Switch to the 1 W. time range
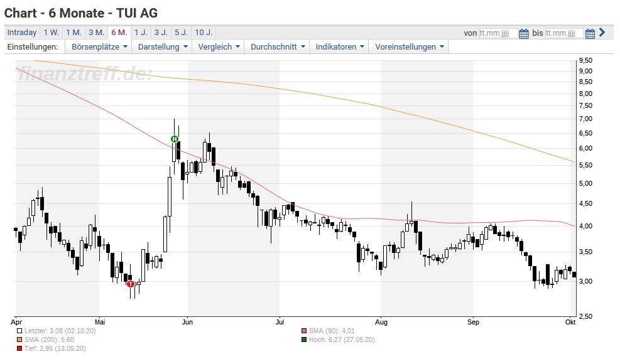 pyautogui.click(x=51, y=33)
